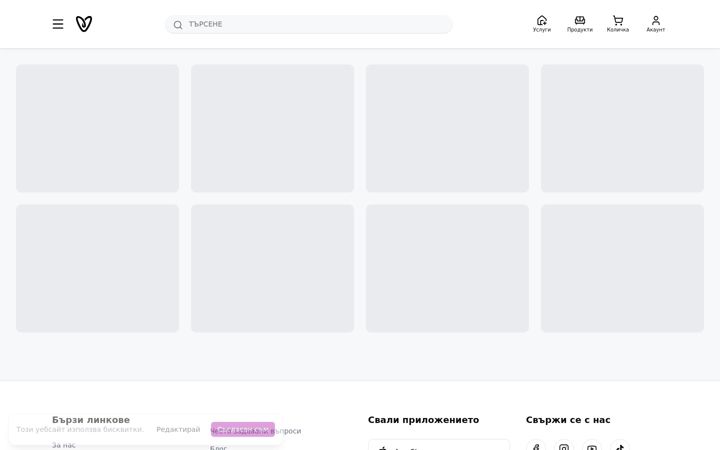Screen dimensions: 720x450
Task: Open the Продукти products icon
Action: point(579,24)
